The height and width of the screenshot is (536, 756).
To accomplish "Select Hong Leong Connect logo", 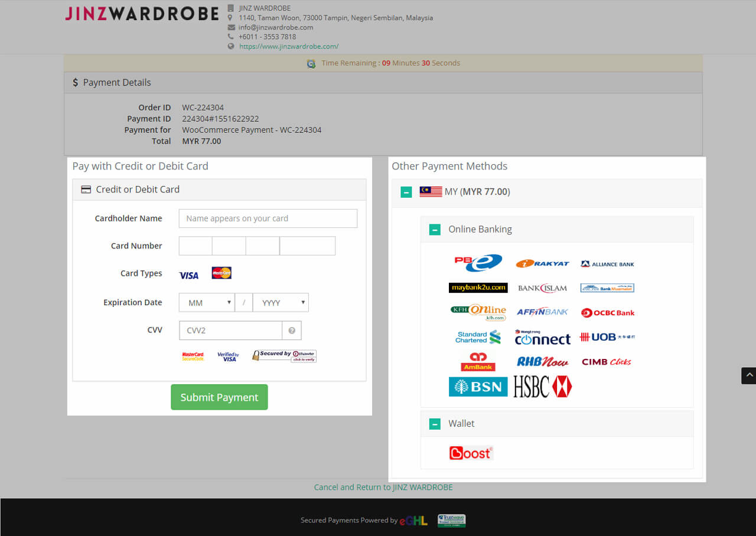I will click(x=542, y=338).
